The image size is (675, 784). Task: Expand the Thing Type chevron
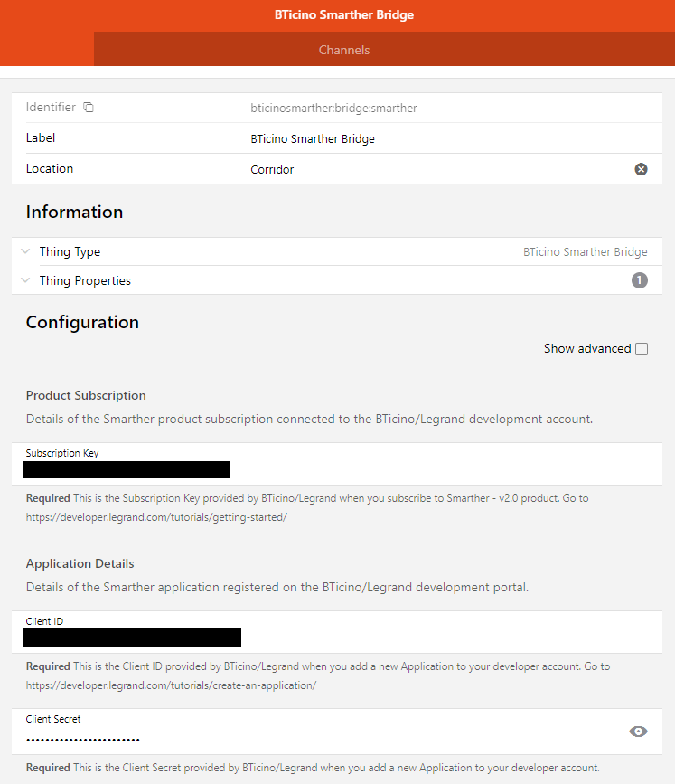click(x=25, y=251)
